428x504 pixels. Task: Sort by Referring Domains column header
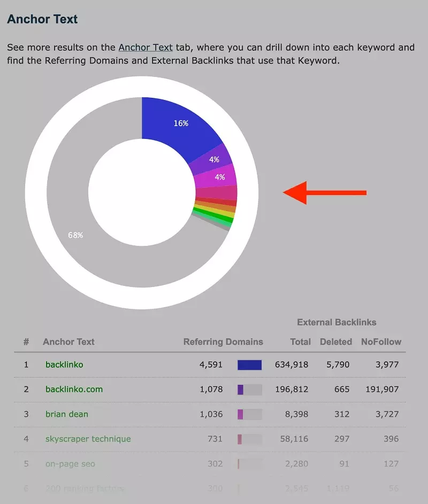[223, 342]
